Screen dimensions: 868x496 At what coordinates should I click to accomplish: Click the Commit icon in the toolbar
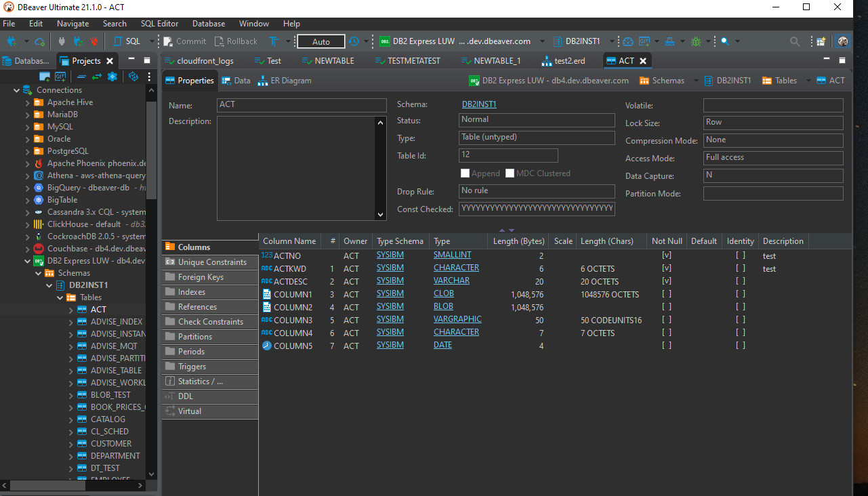pyautogui.click(x=167, y=41)
